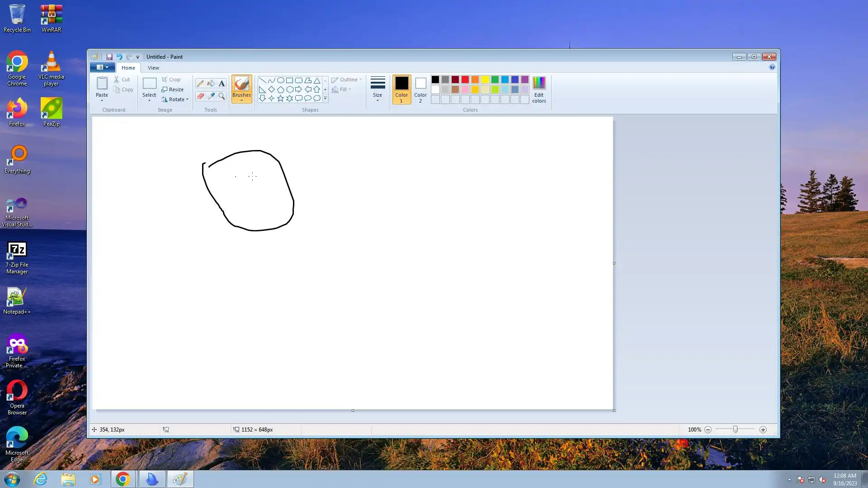
Task: Click the Save icon in title bar
Action: pyautogui.click(x=109, y=57)
